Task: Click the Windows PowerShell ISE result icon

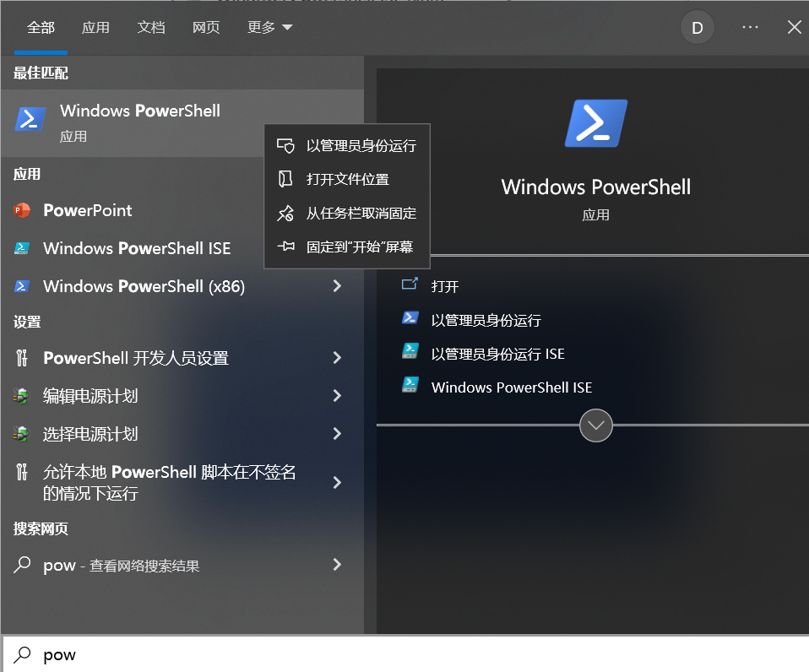Action: pyautogui.click(x=22, y=248)
